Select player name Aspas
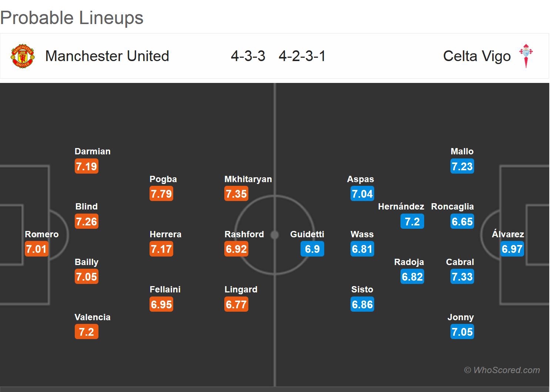Image resolution: width=550 pixels, height=392 pixels. pyautogui.click(x=360, y=179)
